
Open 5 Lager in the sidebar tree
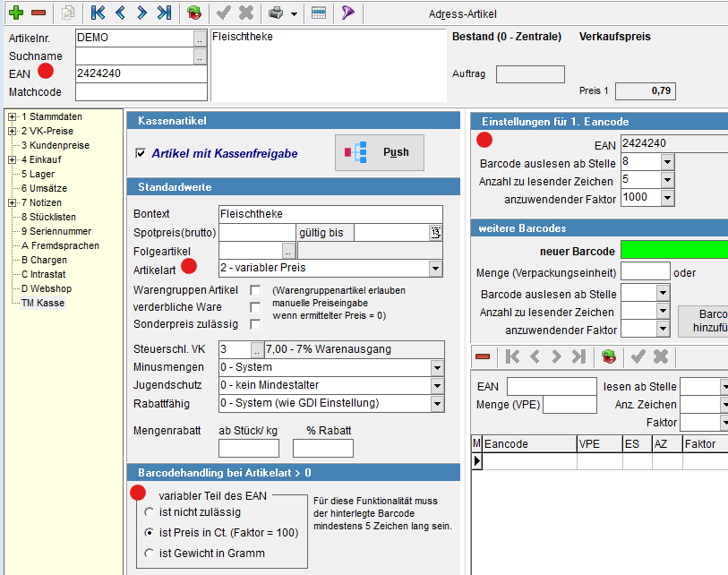pyautogui.click(x=38, y=174)
